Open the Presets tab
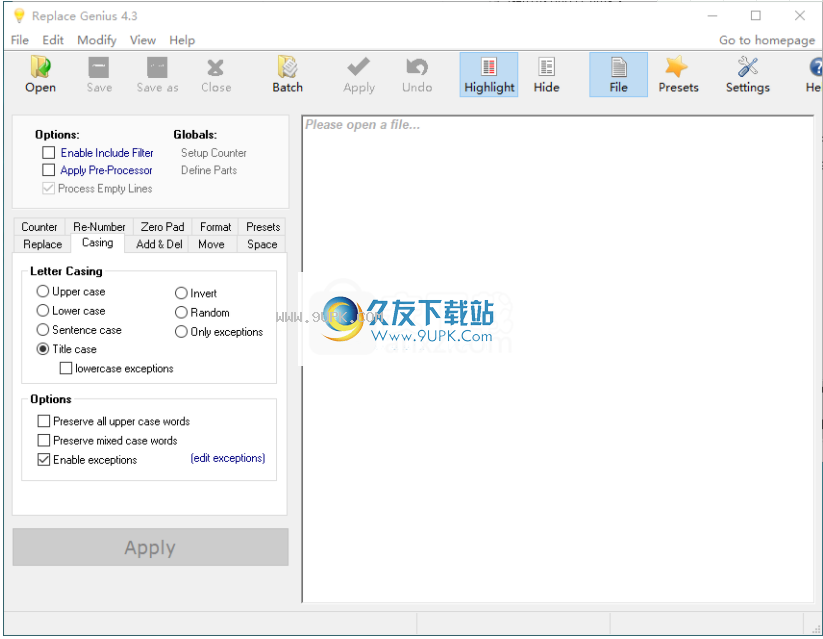 click(x=262, y=227)
